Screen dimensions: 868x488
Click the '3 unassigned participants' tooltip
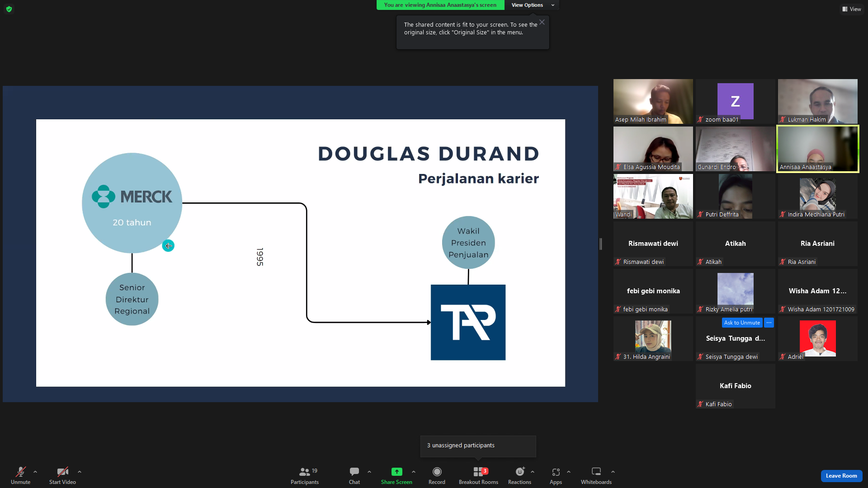coord(478,446)
